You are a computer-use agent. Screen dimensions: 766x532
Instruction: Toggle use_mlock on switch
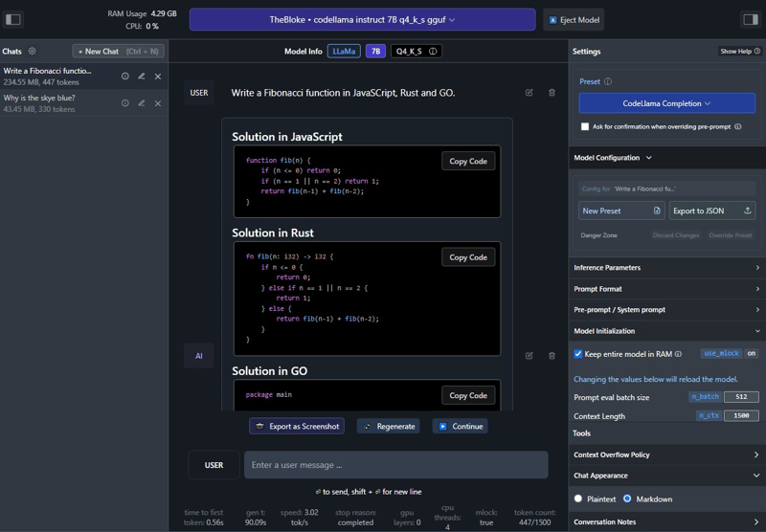click(x=752, y=353)
